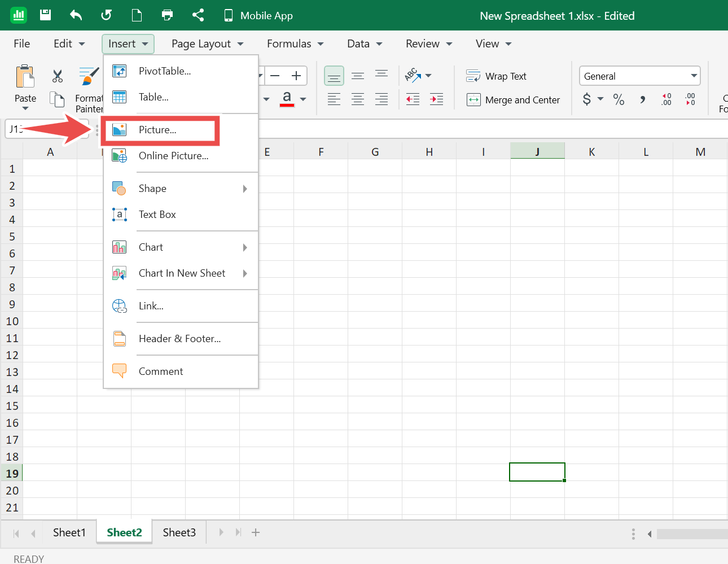Click the Save icon in title bar
This screenshot has height=564, width=728.
(46, 15)
